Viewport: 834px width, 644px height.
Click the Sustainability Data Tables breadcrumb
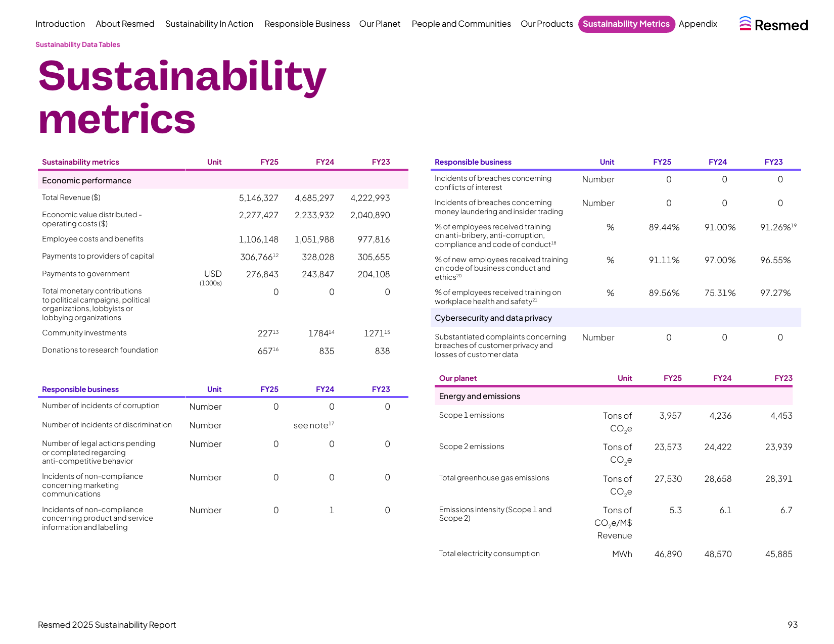(x=78, y=44)
